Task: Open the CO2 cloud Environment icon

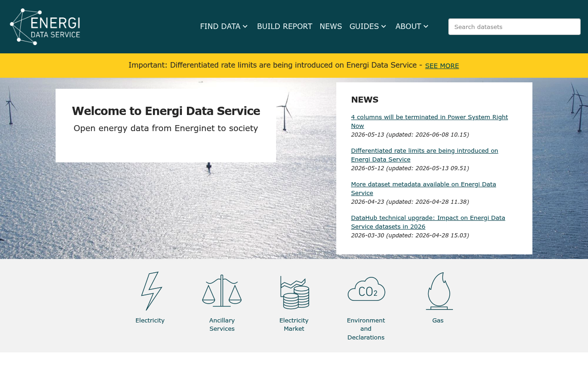Action: coord(366,289)
